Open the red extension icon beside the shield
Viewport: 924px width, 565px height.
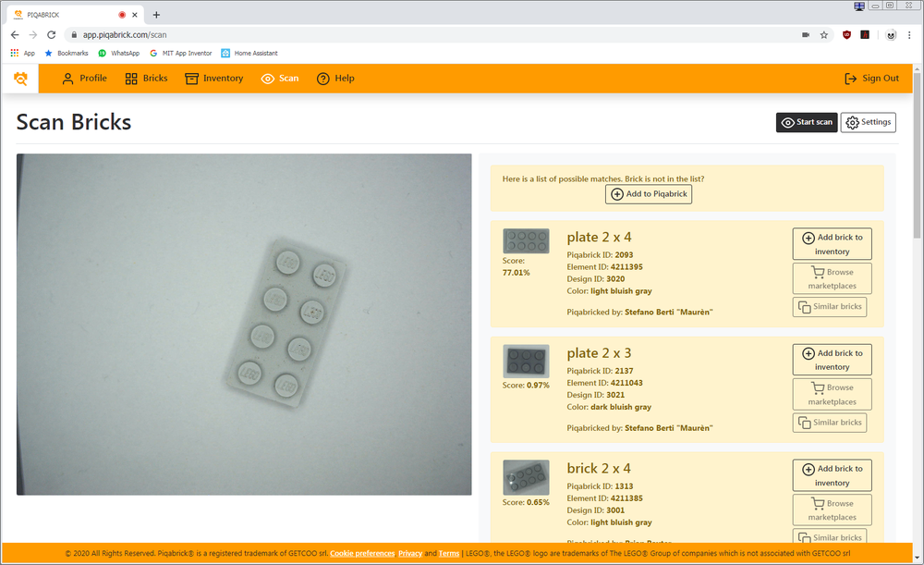click(x=865, y=35)
